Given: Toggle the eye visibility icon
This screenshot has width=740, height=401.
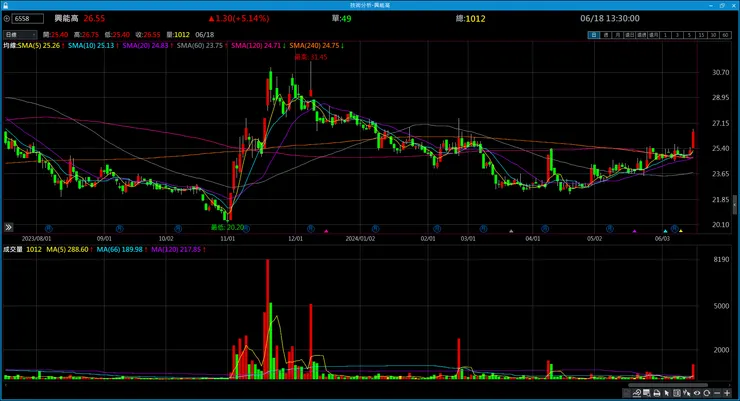Looking at the screenshot, I should (x=697, y=393).
